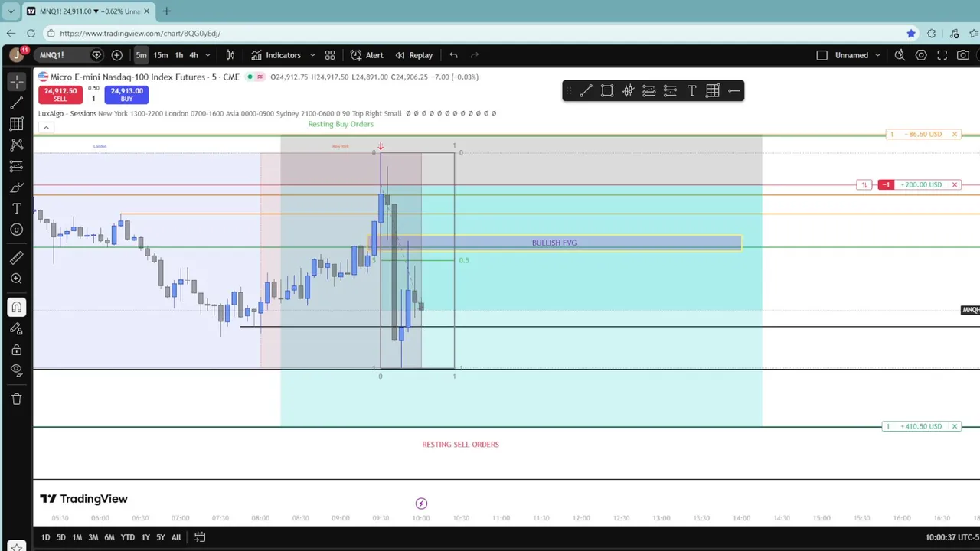The width and height of the screenshot is (980, 551).
Task: Remove objects with the trash icon
Action: 17,399
